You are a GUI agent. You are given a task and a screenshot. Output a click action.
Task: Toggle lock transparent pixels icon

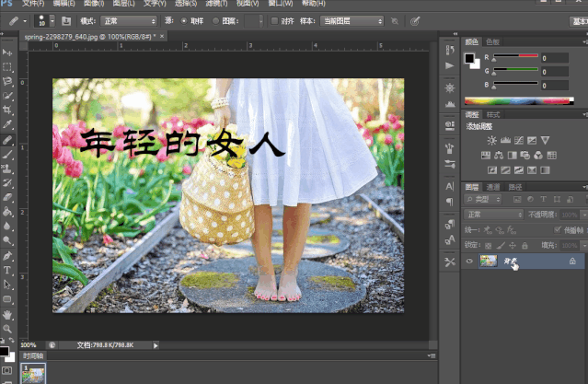pyautogui.click(x=488, y=246)
